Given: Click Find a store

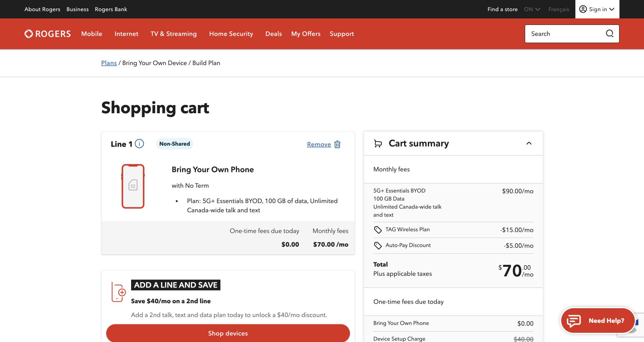Looking at the screenshot, I should tap(503, 9).
